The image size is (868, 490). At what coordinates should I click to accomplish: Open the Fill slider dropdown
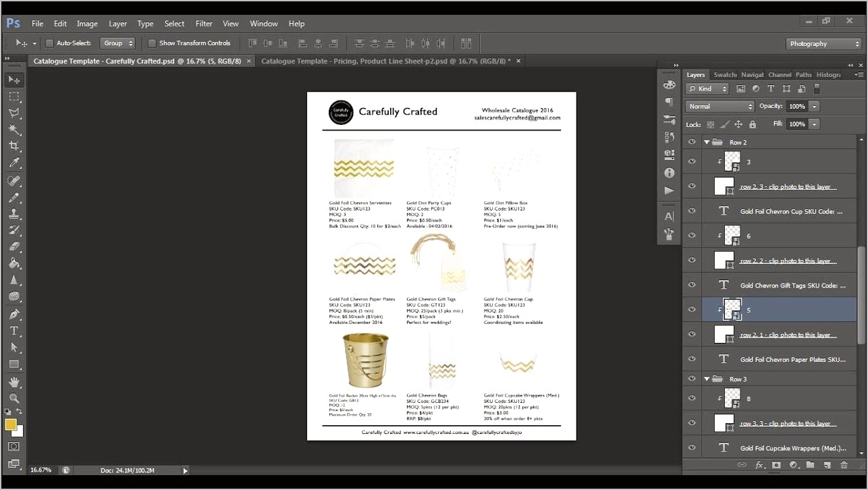(x=815, y=124)
